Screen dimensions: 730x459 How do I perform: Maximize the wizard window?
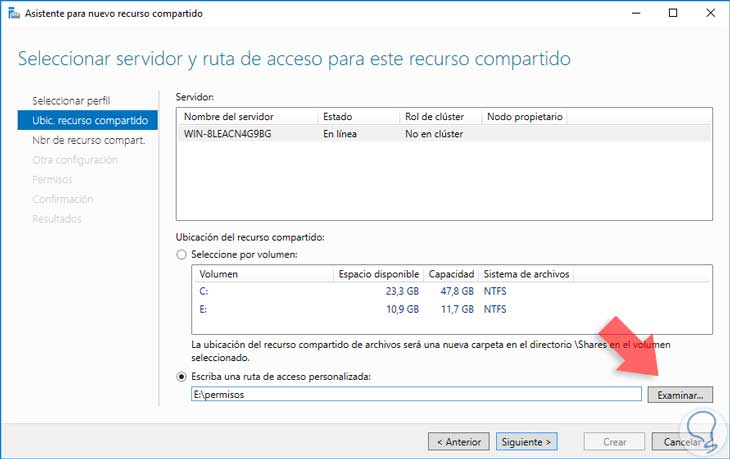(673, 13)
